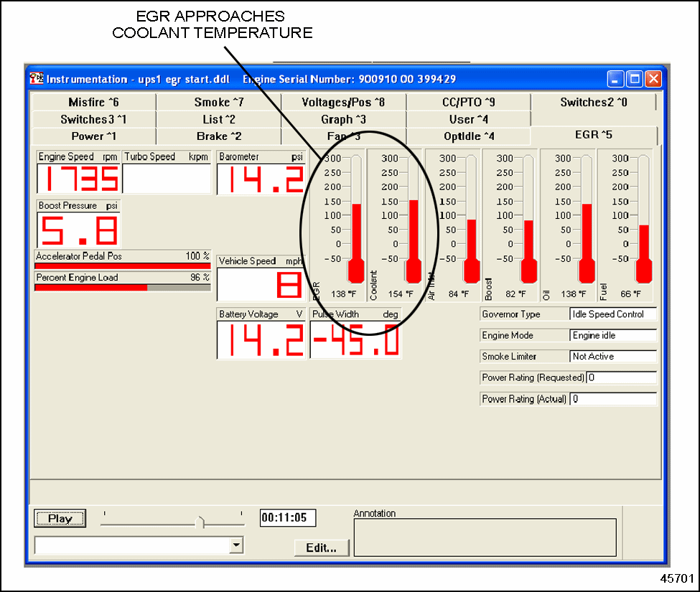Click the Instrumentation app icon in title bar
The image size is (700, 592).
pyautogui.click(x=37, y=79)
